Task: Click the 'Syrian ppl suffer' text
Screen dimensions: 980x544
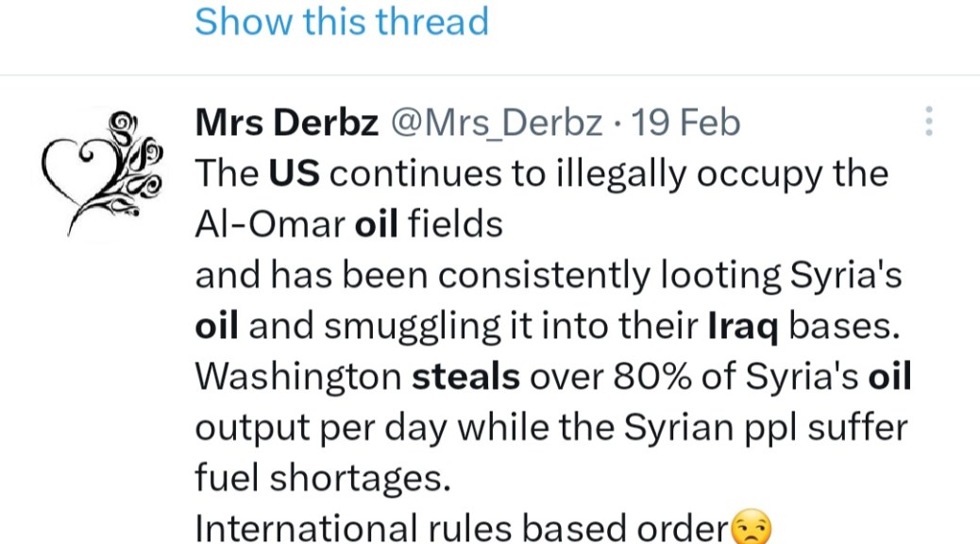Action: click(x=783, y=428)
